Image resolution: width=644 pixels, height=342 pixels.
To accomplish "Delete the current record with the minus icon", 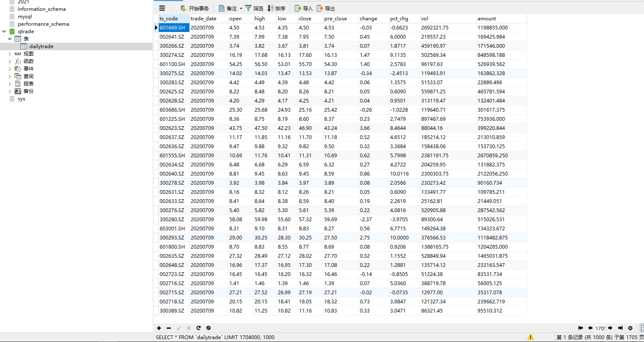I will coord(169,328).
